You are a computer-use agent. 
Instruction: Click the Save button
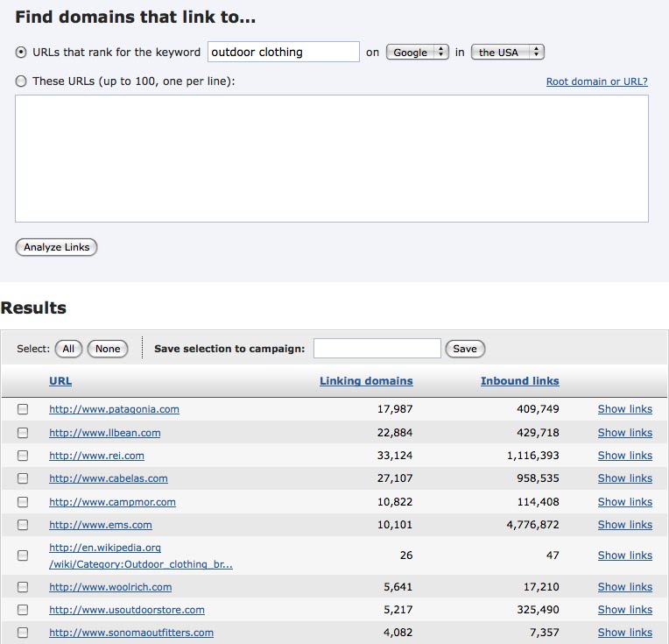465,349
